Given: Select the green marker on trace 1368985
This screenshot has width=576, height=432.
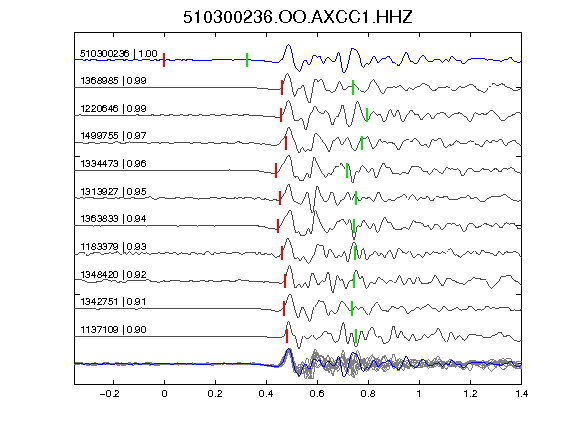Looking at the screenshot, I should click(x=353, y=87).
